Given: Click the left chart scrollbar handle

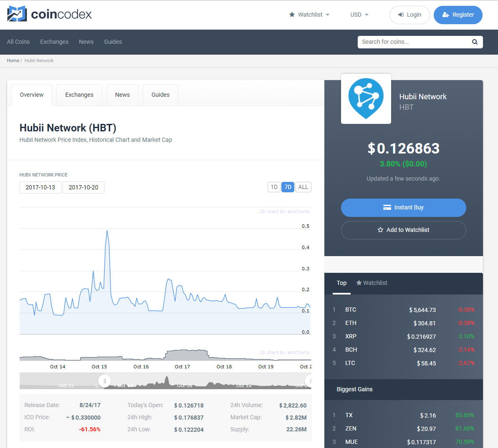Looking at the screenshot, I should click(104, 381).
